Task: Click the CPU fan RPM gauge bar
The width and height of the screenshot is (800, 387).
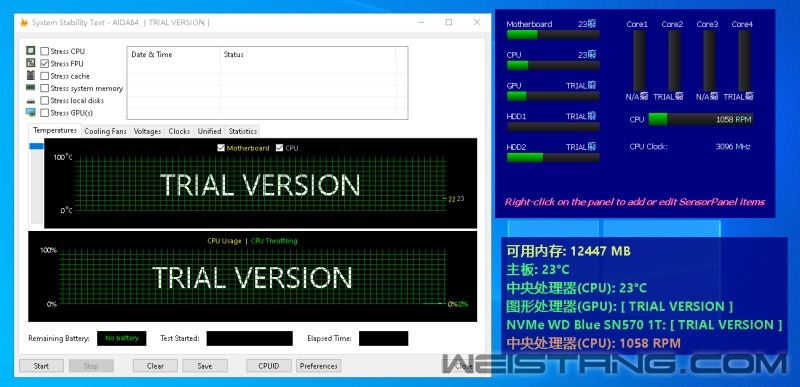Action: point(701,119)
